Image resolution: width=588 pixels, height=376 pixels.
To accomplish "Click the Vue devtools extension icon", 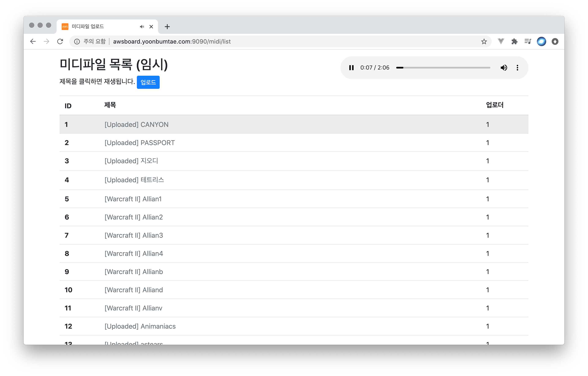I will (x=501, y=42).
